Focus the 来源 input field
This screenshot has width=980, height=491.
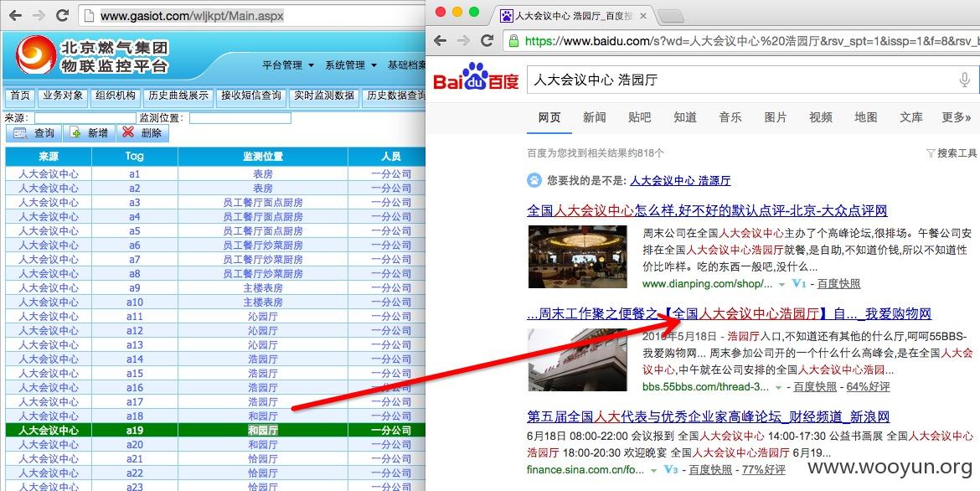click(85, 117)
